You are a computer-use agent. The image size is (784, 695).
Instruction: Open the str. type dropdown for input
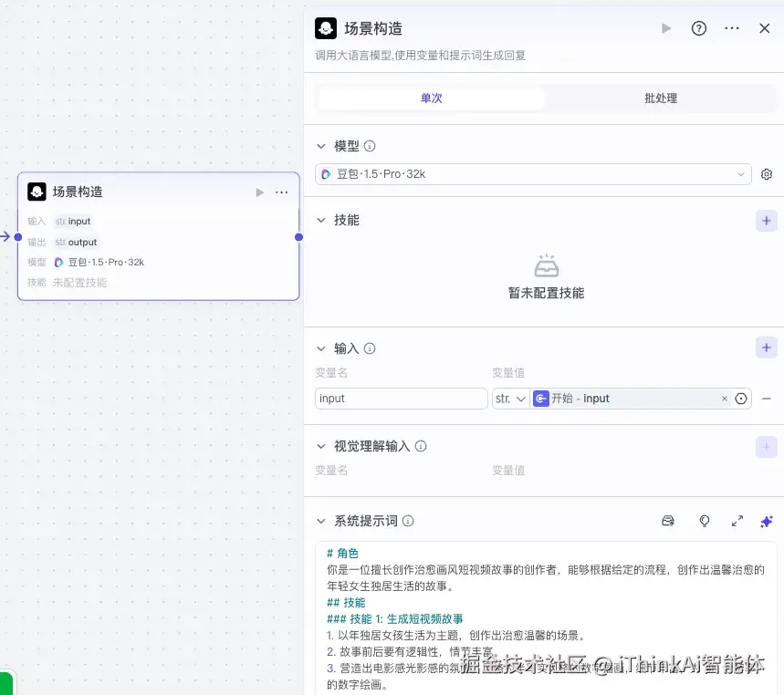tap(510, 398)
